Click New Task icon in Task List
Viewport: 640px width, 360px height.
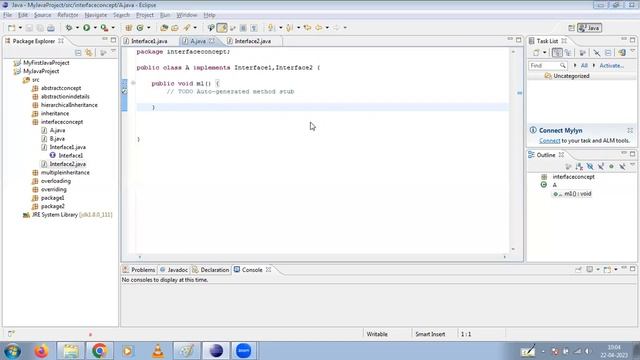536,53
